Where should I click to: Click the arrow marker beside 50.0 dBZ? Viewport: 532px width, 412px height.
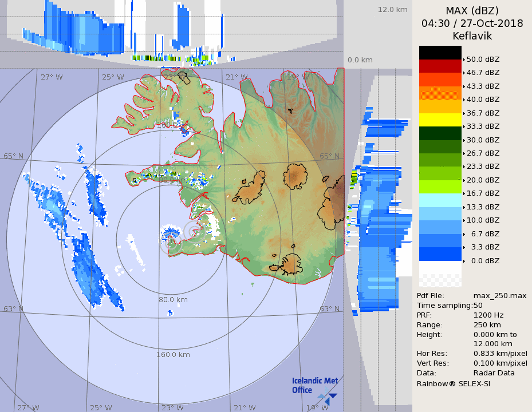click(x=464, y=60)
